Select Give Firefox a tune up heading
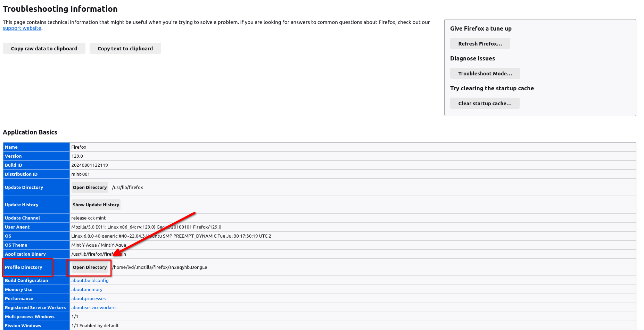The image size is (644, 330). pos(481,28)
